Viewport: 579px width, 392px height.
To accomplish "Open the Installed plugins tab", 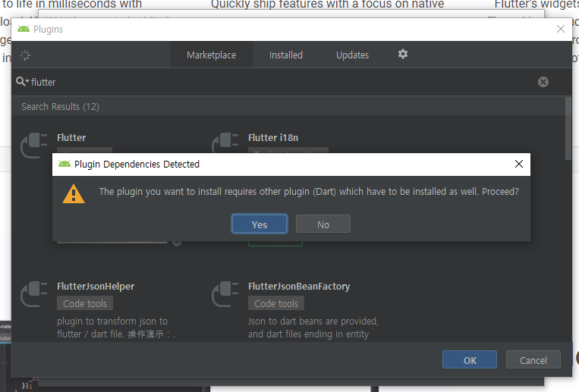I will point(286,55).
